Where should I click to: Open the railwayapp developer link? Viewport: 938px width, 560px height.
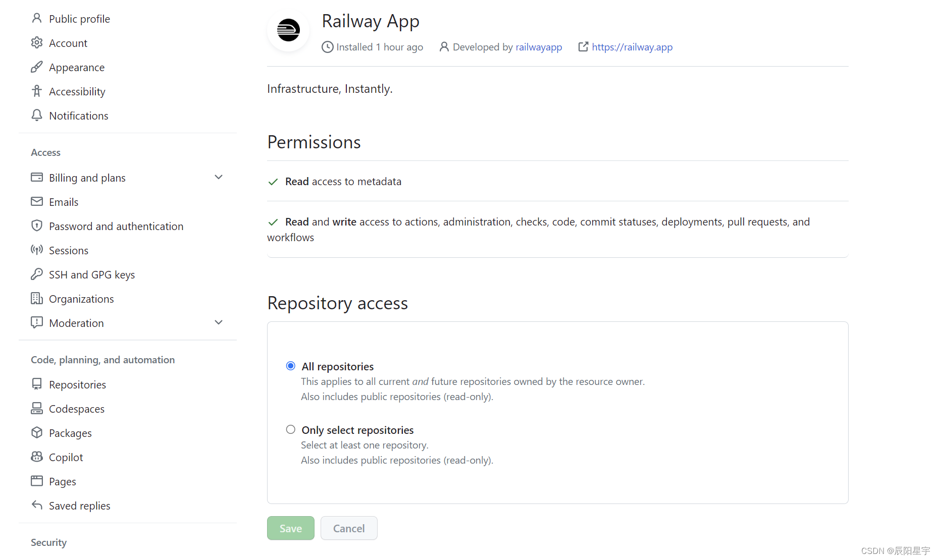[539, 47]
